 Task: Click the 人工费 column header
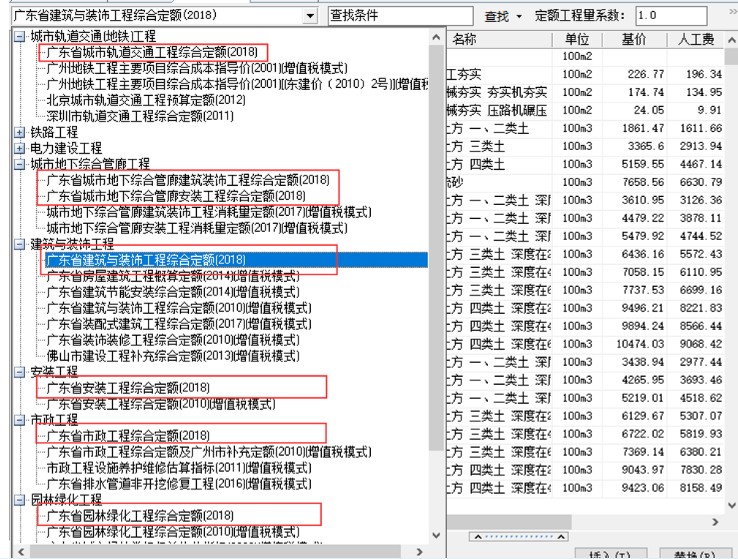coord(696,39)
